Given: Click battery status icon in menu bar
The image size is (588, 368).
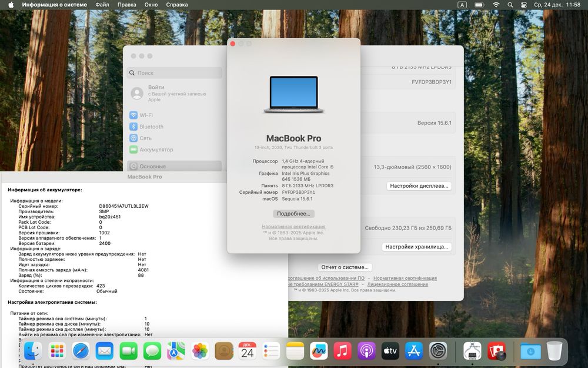Looking at the screenshot, I should click(479, 5).
